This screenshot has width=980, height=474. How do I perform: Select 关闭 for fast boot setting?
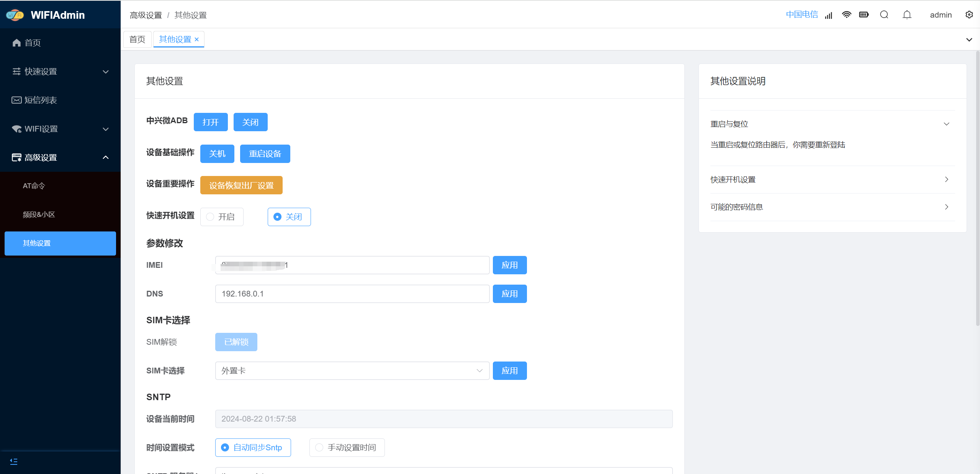coord(289,217)
